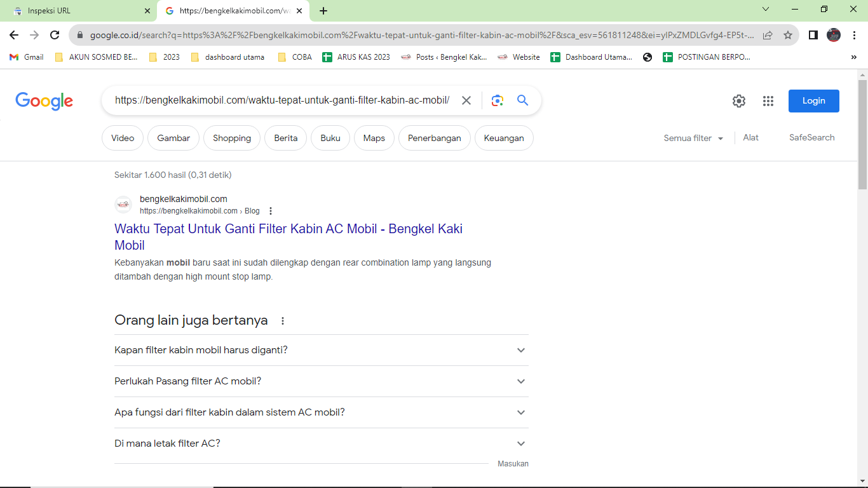The image size is (868, 488).
Task: Share this page from address bar
Action: (x=768, y=35)
